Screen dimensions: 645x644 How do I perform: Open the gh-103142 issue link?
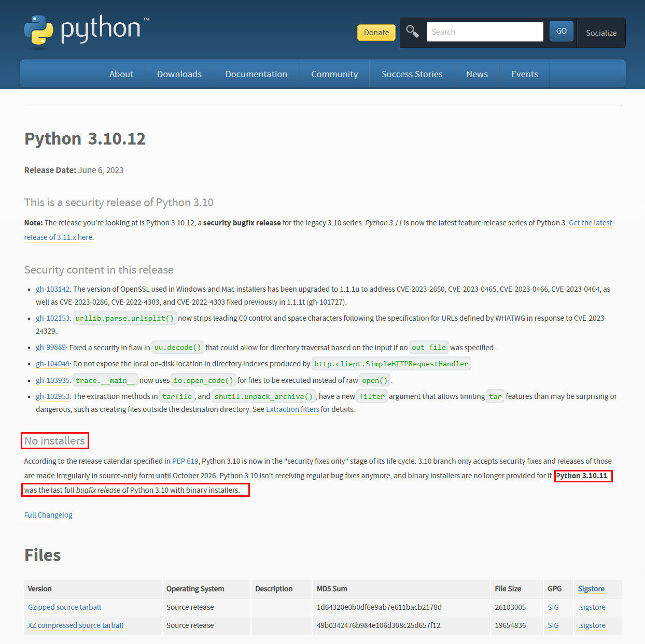point(52,289)
